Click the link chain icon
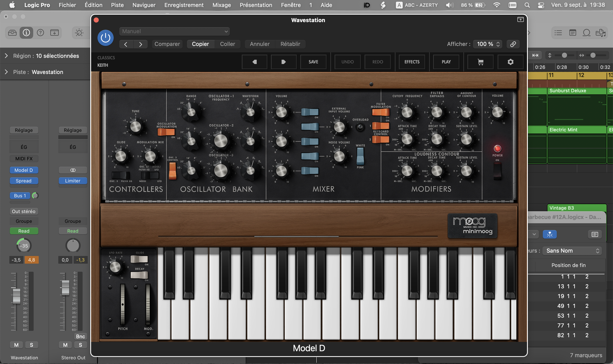The height and width of the screenshot is (364, 613). click(513, 44)
